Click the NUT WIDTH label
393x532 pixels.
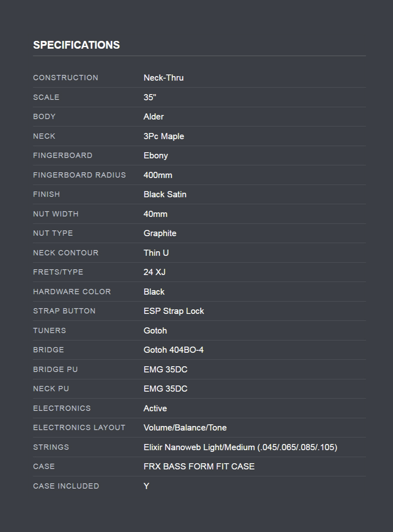tap(56, 214)
